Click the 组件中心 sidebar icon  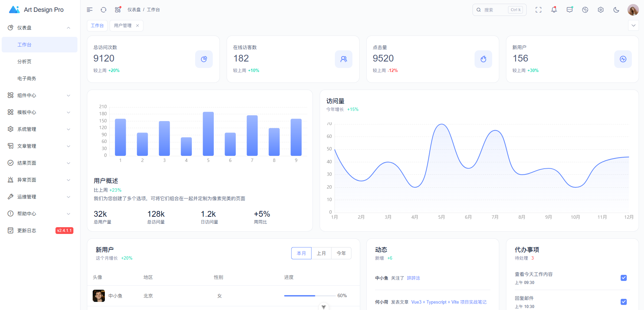click(10, 95)
